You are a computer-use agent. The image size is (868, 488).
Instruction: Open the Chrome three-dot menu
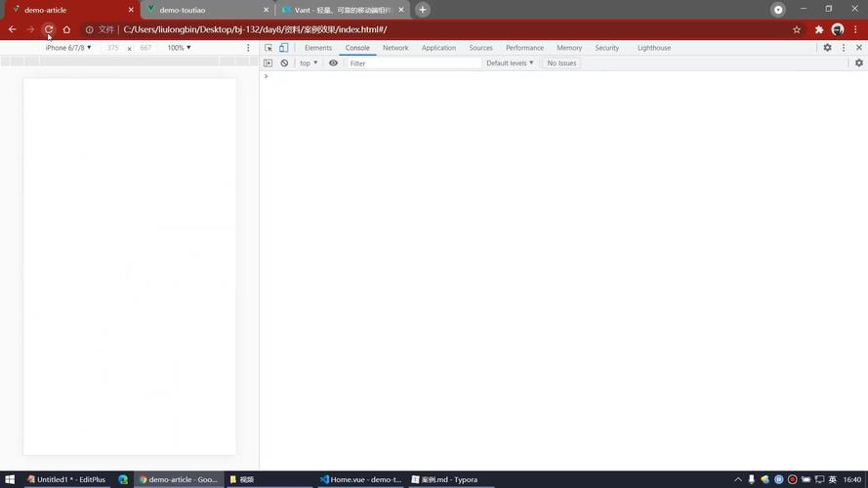pyautogui.click(x=856, y=30)
